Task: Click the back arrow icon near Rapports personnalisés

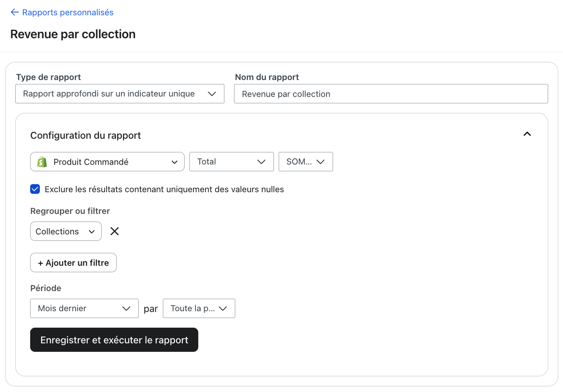Action: 15,12
